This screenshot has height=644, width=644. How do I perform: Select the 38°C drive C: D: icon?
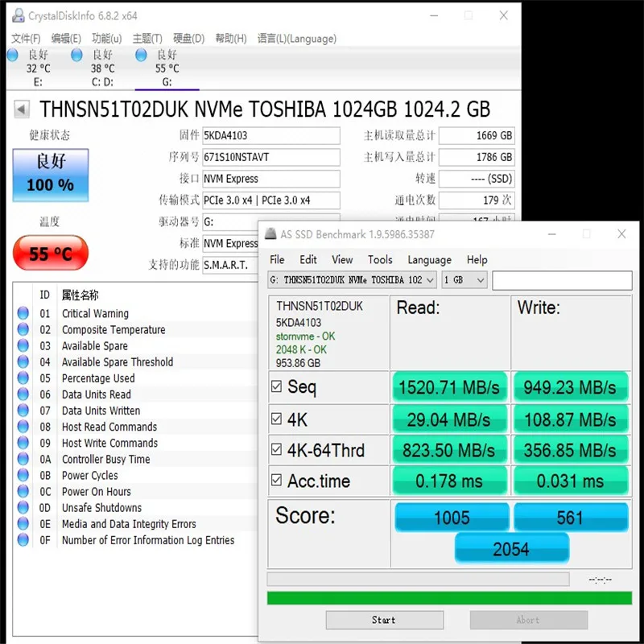tap(76, 55)
